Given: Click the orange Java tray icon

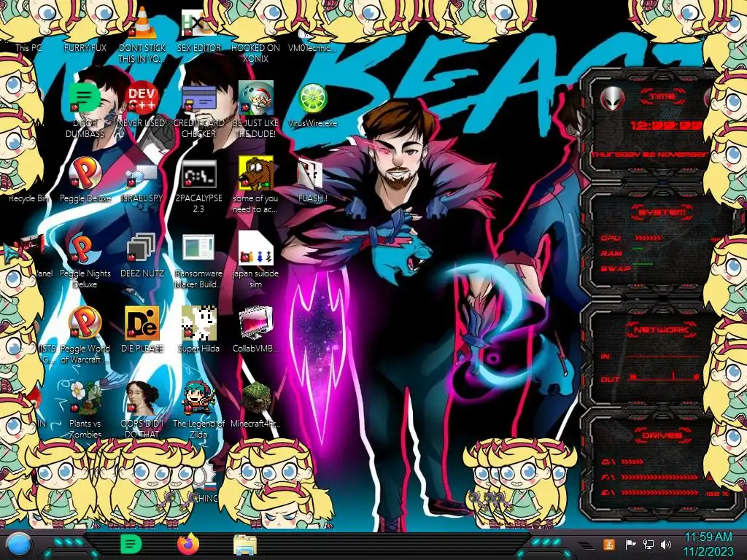Looking at the screenshot, I should point(609,544).
